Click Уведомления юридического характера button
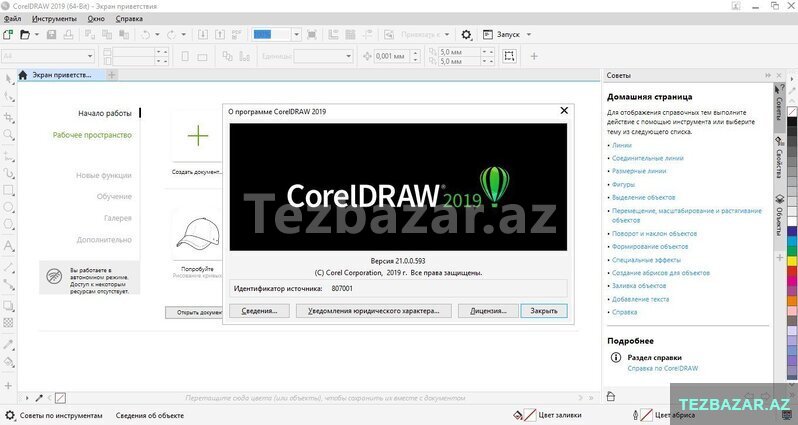This screenshot has width=798, height=425. 374,310
